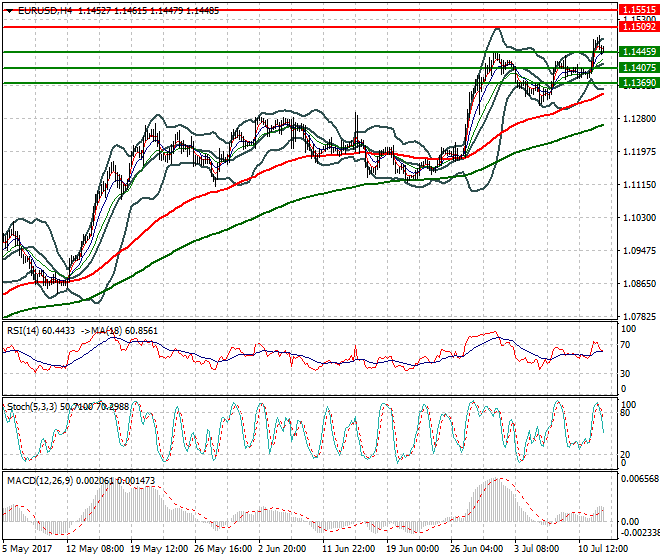660x560 pixels.
Task: Click the RSI 70 level scale label
Action: 625,345
